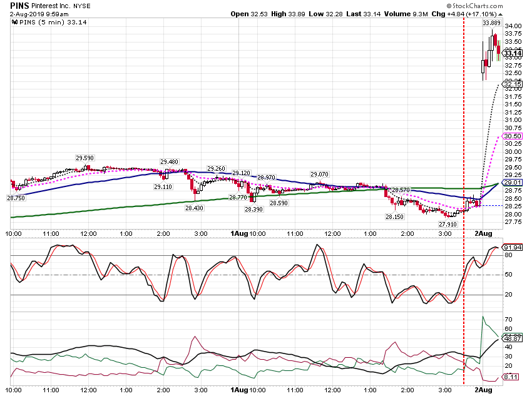The image size is (532, 396).
Task: Click the 29.260 price callout
Action: pyautogui.click(x=216, y=168)
